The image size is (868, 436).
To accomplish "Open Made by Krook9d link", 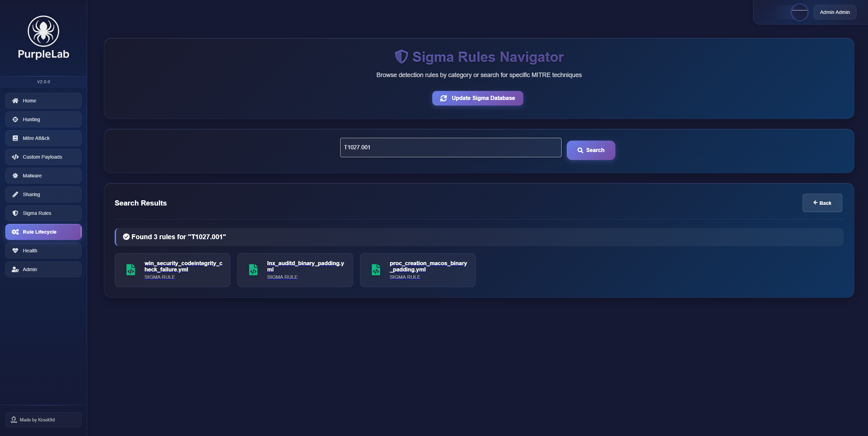I will pos(43,420).
